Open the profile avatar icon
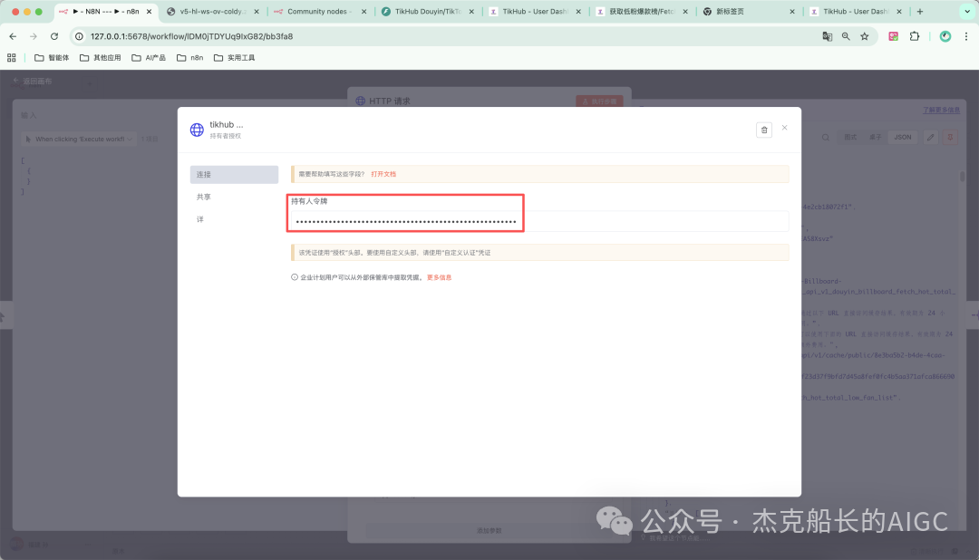 coord(945,36)
